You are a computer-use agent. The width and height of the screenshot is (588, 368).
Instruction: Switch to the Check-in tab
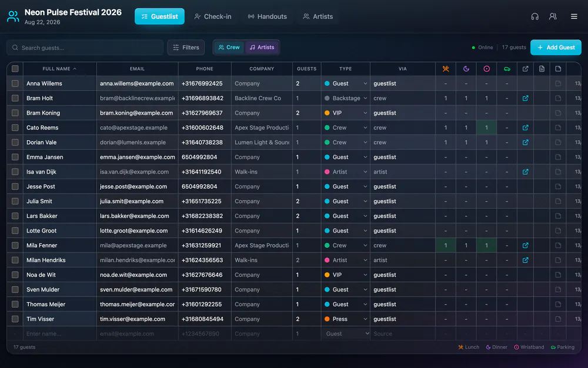tap(213, 16)
